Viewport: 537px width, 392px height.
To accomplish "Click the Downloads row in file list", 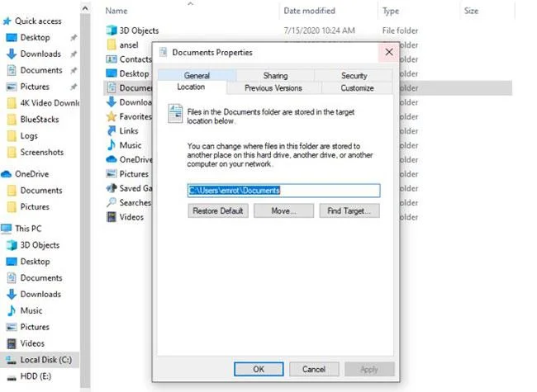I will point(128,102).
